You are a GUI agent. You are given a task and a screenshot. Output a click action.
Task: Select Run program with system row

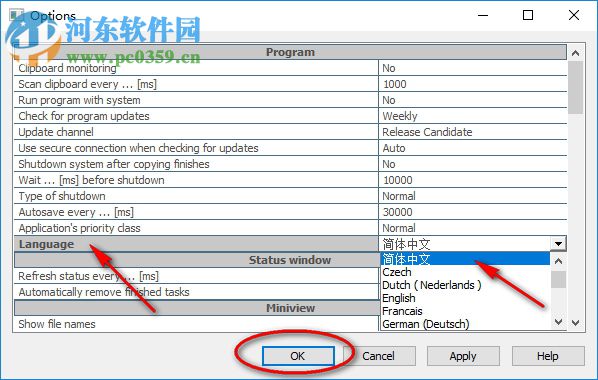click(x=196, y=100)
